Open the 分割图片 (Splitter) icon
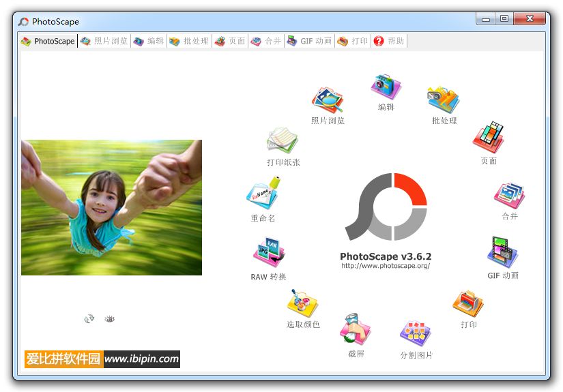 pyautogui.click(x=416, y=333)
